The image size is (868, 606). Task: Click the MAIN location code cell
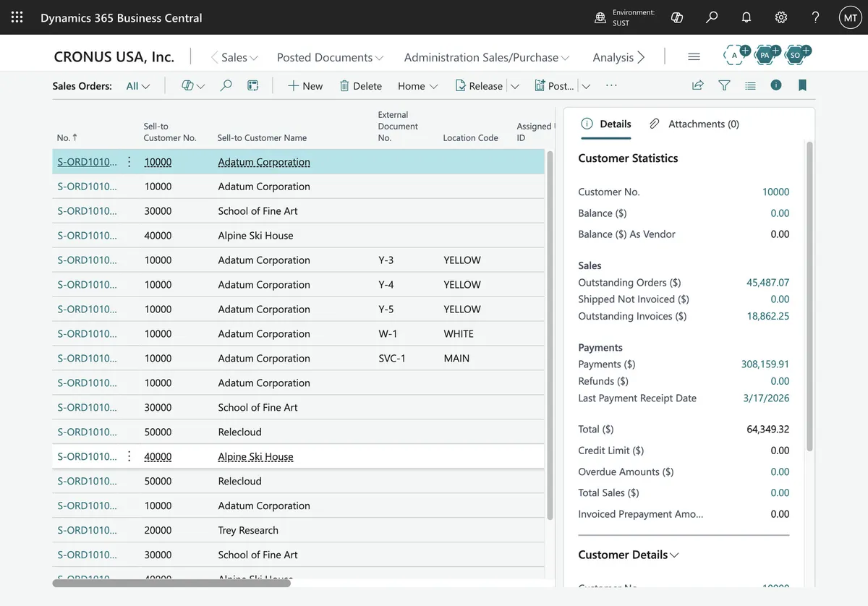pyautogui.click(x=456, y=358)
